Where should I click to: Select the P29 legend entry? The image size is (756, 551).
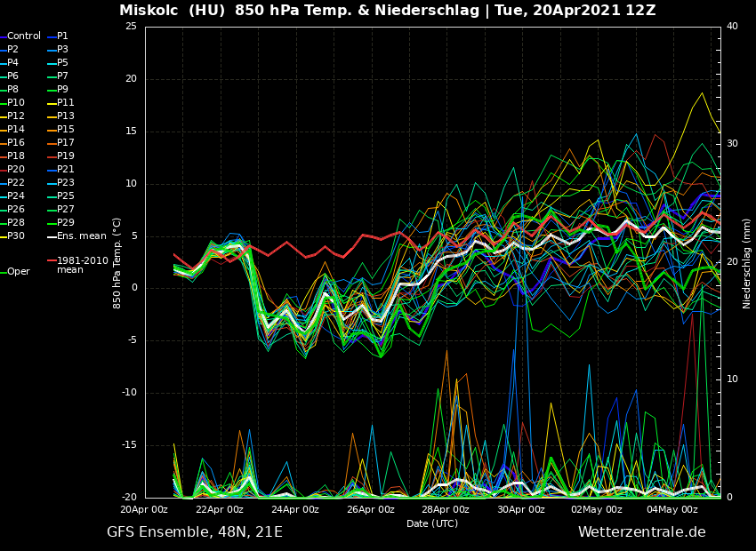click(x=66, y=223)
